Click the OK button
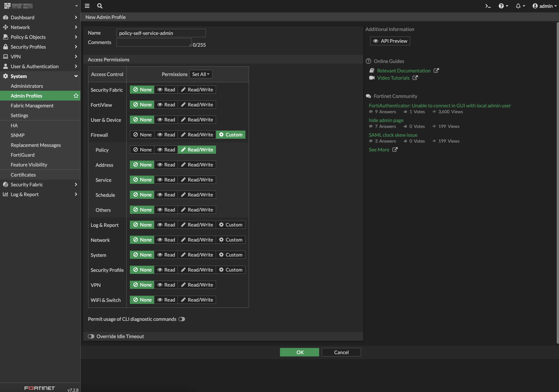 299,352
